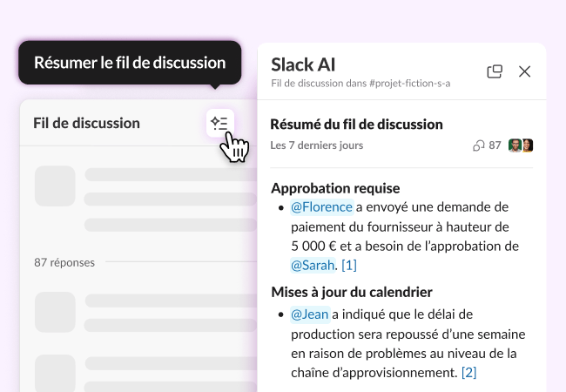Click the first message avatar placeholder in thread
Screen dimensions: 566x392
[55, 186]
